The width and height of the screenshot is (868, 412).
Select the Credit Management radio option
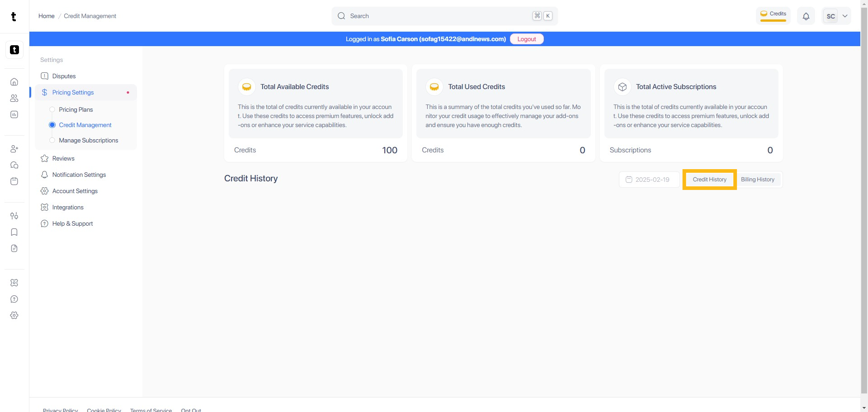pyautogui.click(x=52, y=125)
